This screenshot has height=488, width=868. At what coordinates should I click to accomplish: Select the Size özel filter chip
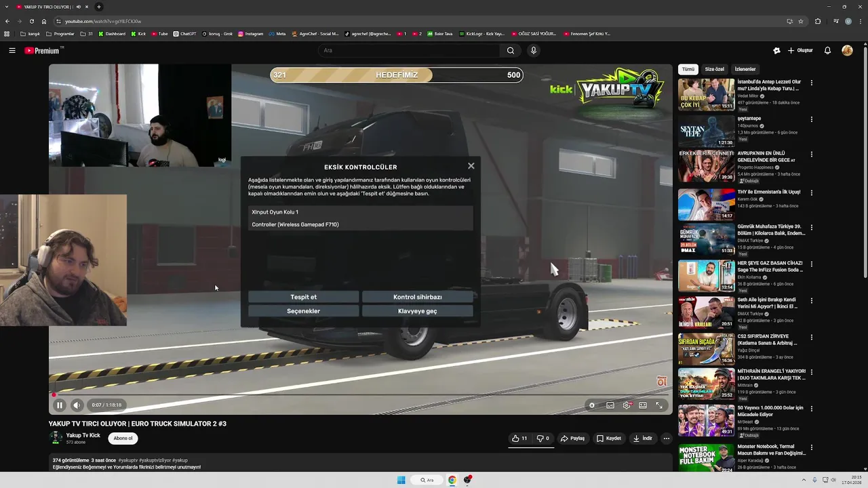click(x=714, y=69)
